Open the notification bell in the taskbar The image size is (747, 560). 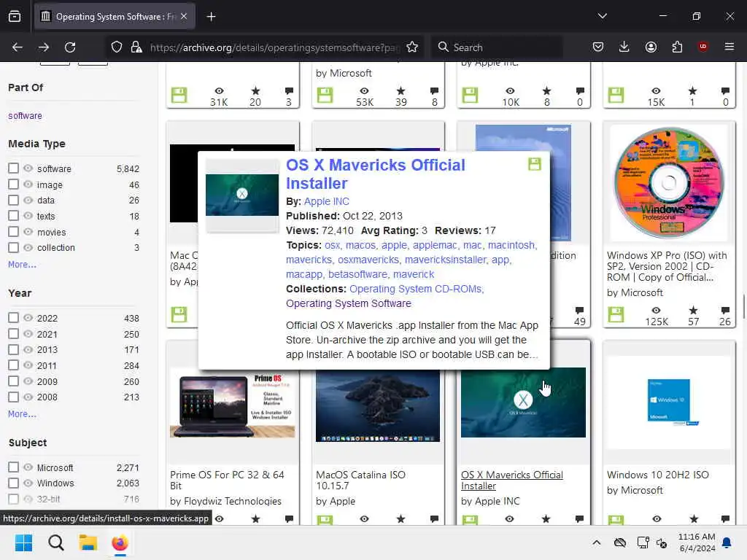pos(727,542)
